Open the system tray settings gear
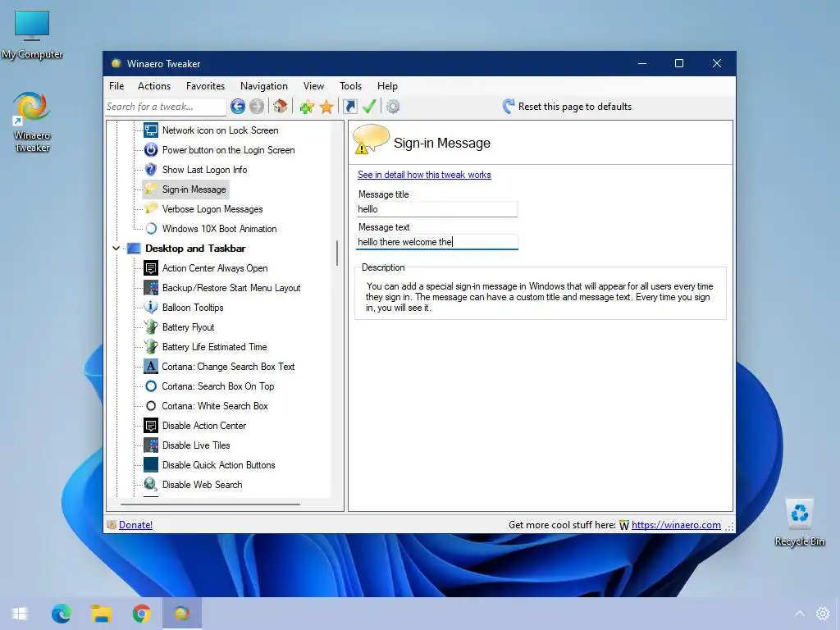Image resolution: width=840 pixels, height=630 pixels. pyautogui.click(x=822, y=614)
